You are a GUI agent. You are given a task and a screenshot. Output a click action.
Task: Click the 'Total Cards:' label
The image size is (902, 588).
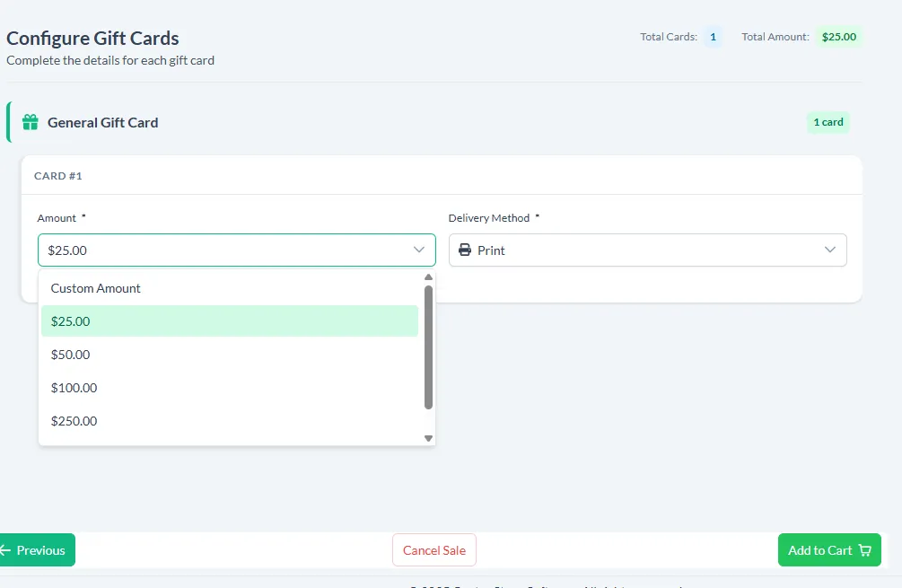[x=669, y=37]
